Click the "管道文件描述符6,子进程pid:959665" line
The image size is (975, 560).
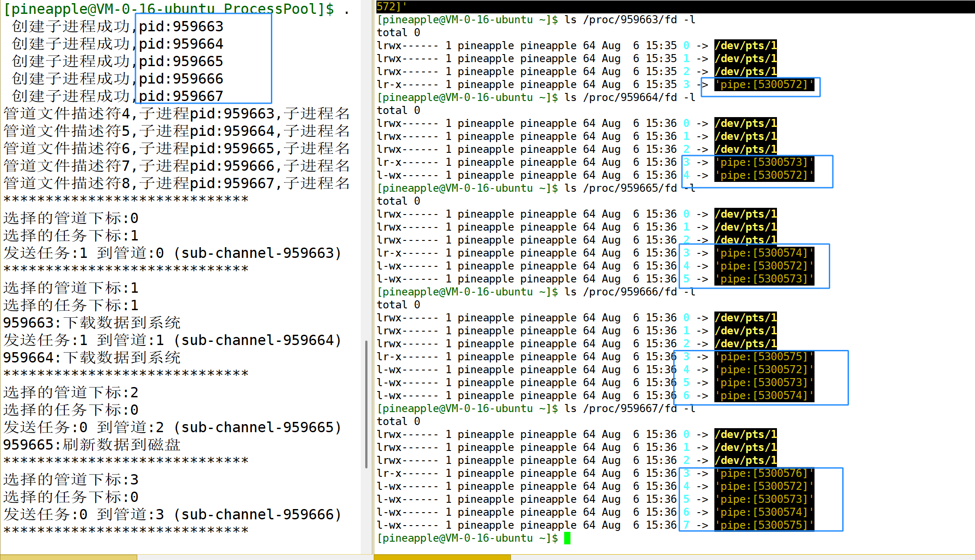(x=177, y=148)
